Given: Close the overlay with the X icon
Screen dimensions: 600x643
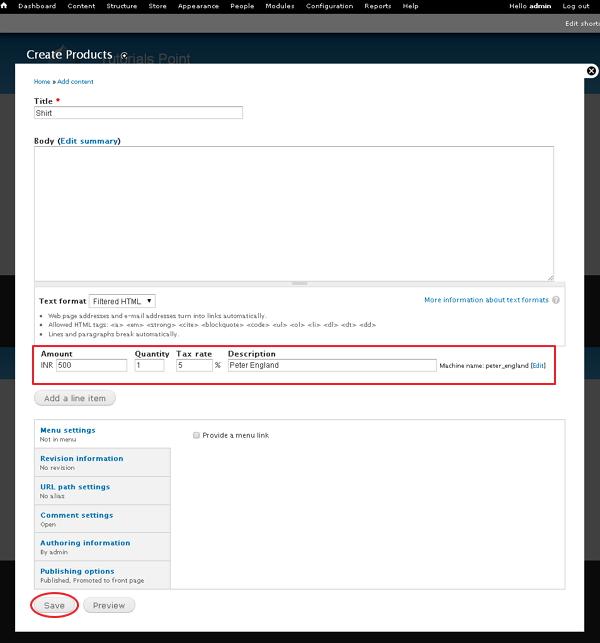Looking at the screenshot, I should pos(591,71).
